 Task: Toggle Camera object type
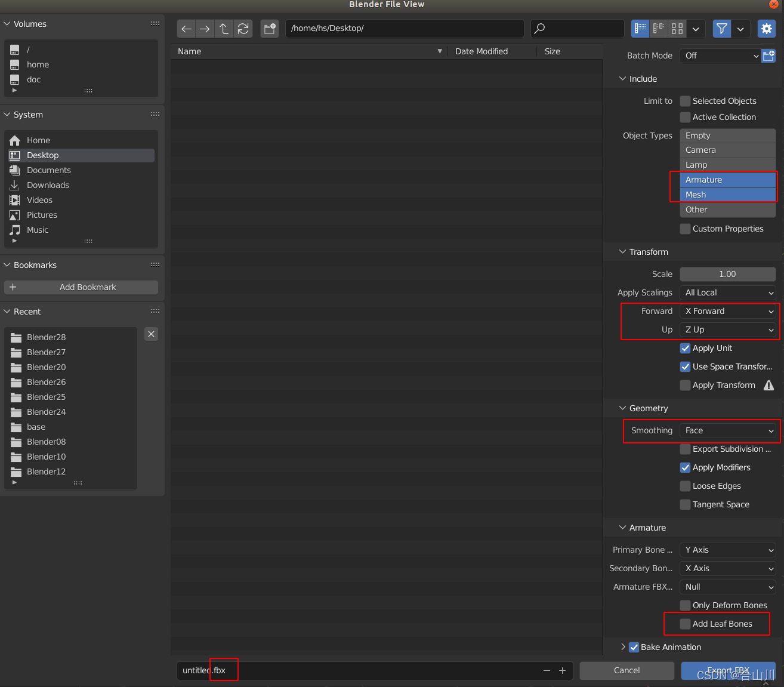[x=728, y=150]
